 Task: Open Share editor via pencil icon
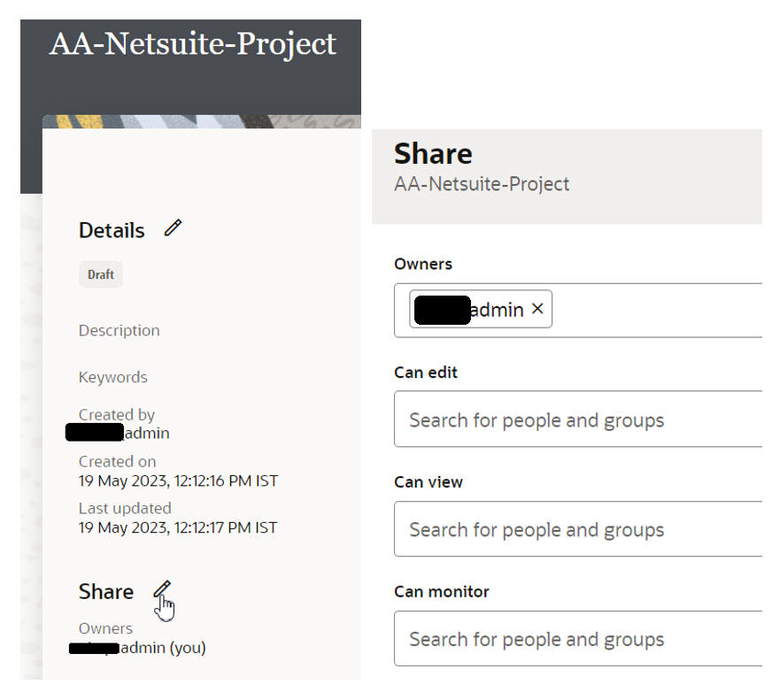tap(162, 589)
